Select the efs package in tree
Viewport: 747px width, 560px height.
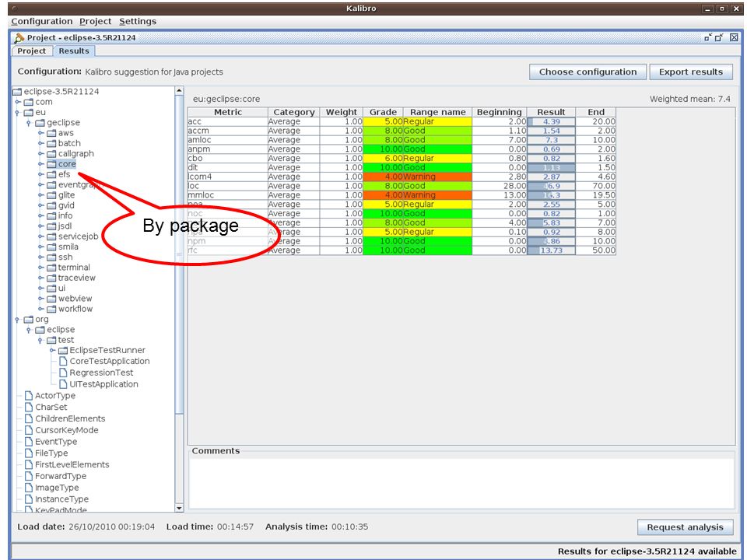click(x=65, y=174)
